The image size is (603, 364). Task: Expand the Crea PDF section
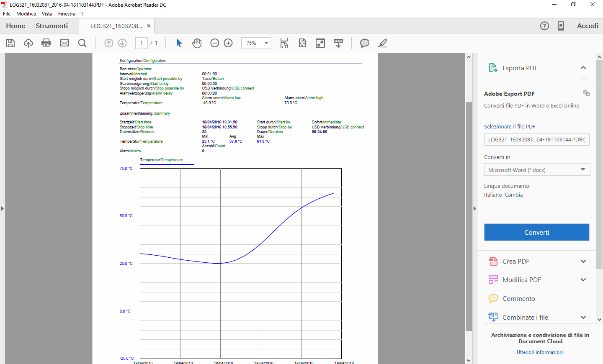pyautogui.click(x=583, y=261)
